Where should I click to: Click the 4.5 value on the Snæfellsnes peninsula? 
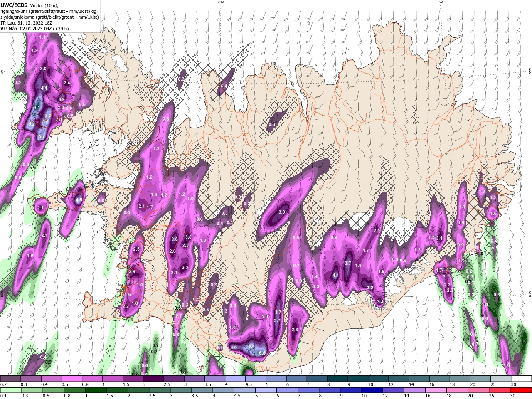click(x=79, y=200)
